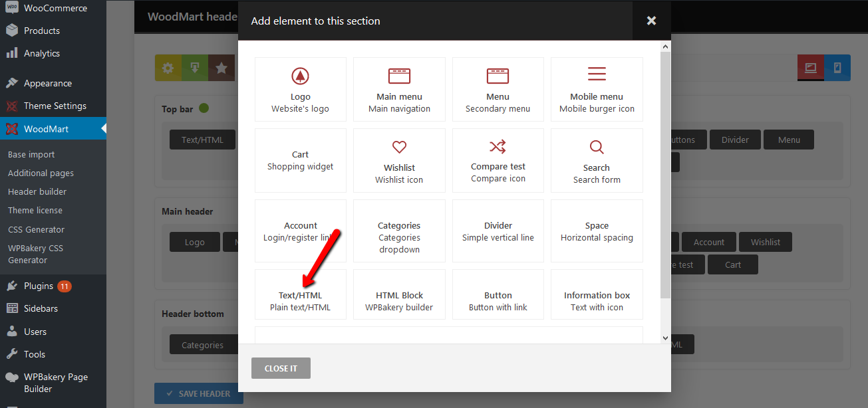The height and width of the screenshot is (408, 868).
Task: Open the WooCommerce sidebar menu
Action: (x=53, y=8)
